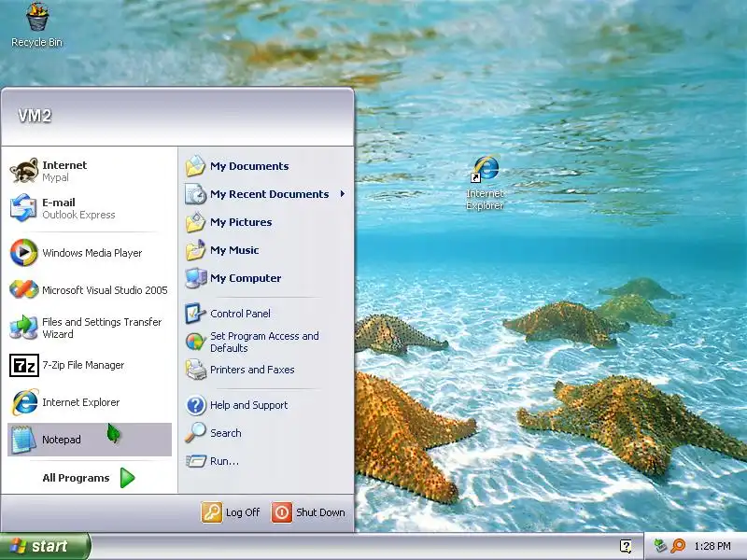Screen dimensions: 747x560
Task: Click the question mark icon on the taskbar
Action: (x=626, y=546)
